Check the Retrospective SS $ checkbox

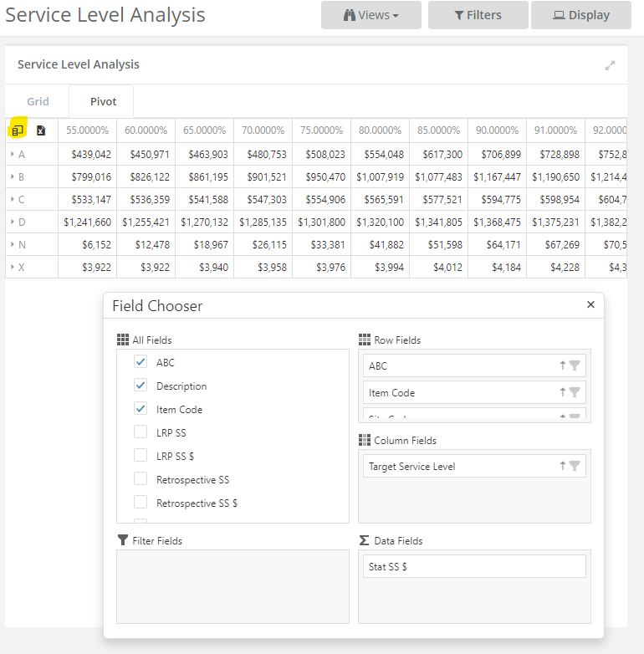point(141,502)
